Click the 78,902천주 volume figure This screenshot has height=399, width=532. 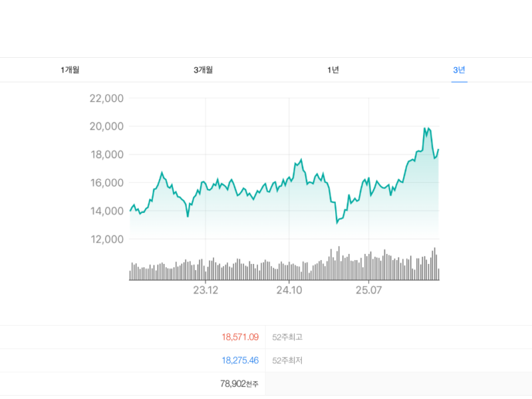[239, 384]
